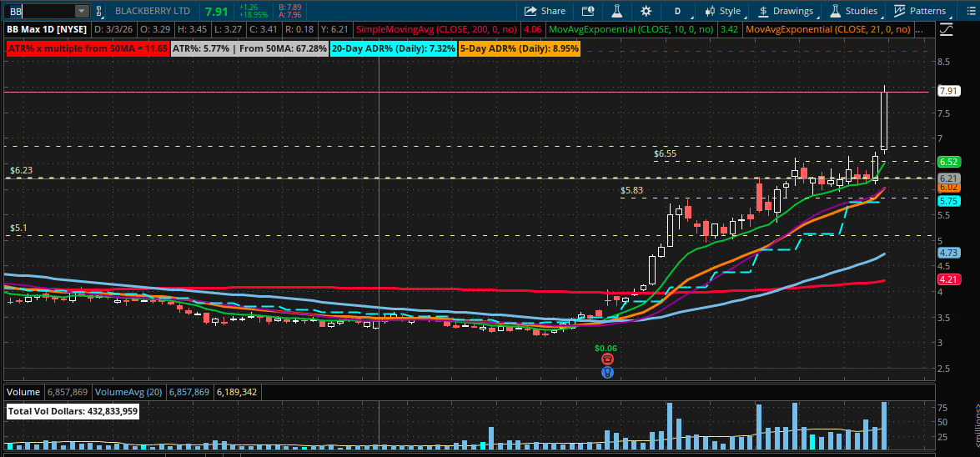Click the D: 3/3/26 date value
Image resolution: width=980 pixels, height=457 pixels.
coord(113,28)
